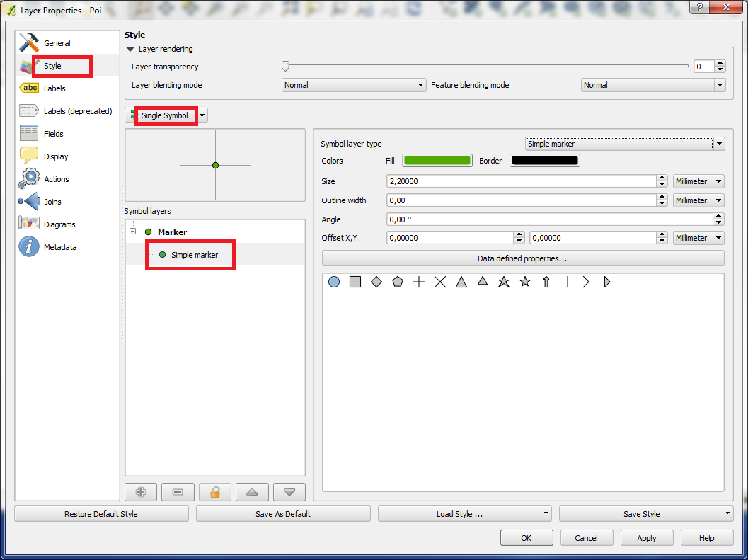Screen dimensions: 748x560
Task: Select the Marker symbol tree item
Action: [172, 232]
